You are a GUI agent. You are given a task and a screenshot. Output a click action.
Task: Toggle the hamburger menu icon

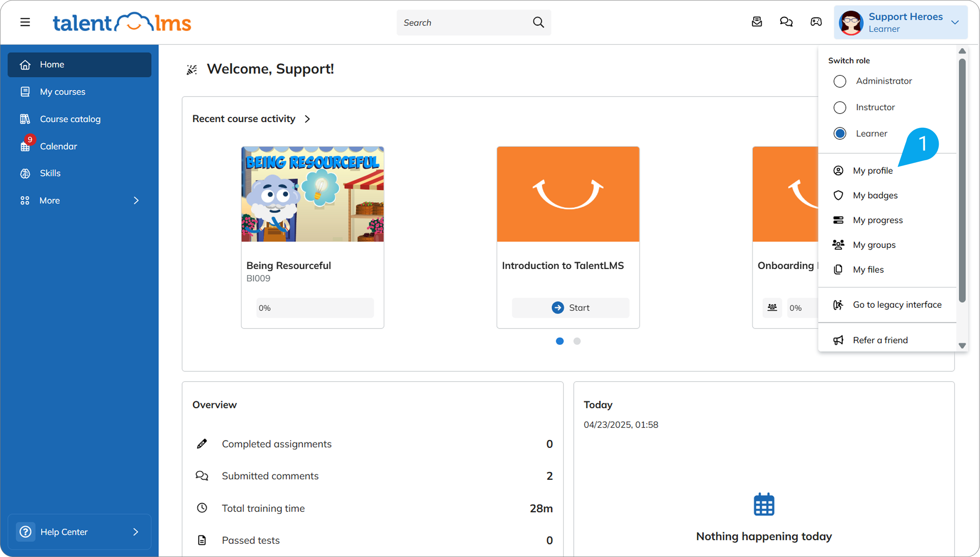coord(25,22)
